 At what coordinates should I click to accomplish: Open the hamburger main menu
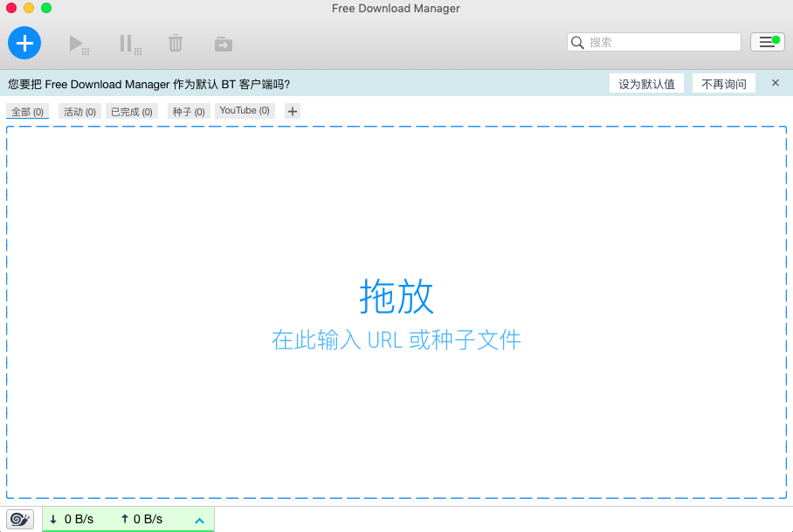[x=767, y=42]
